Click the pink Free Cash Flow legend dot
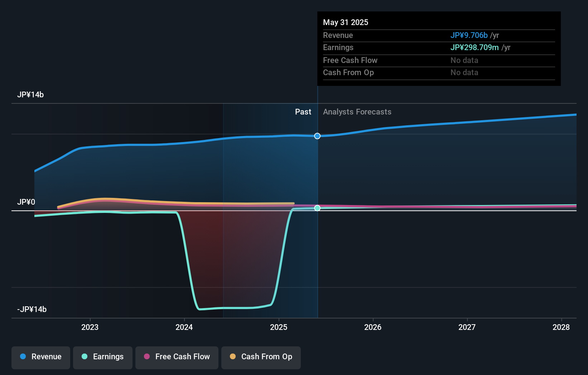 (x=147, y=356)
